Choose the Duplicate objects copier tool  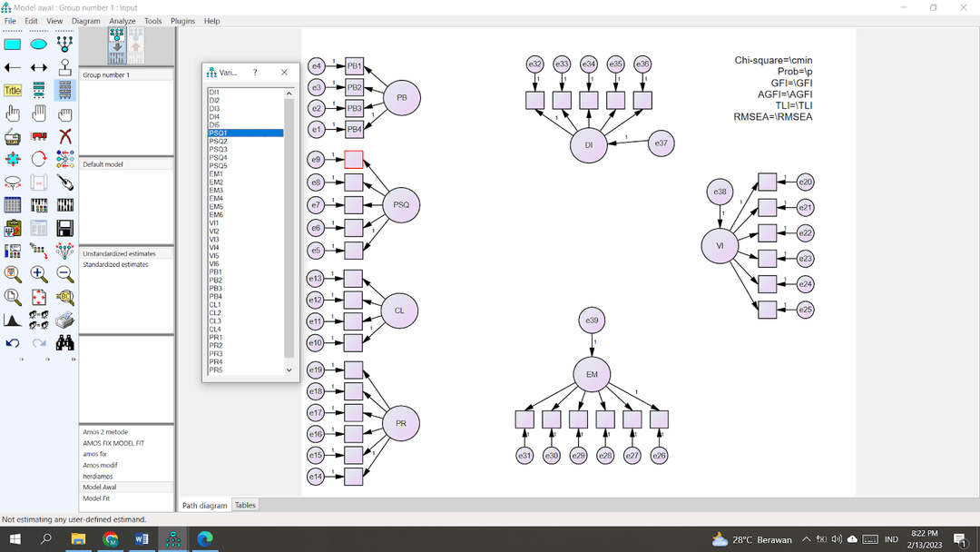pyautogui.click(x=13, y=136)
